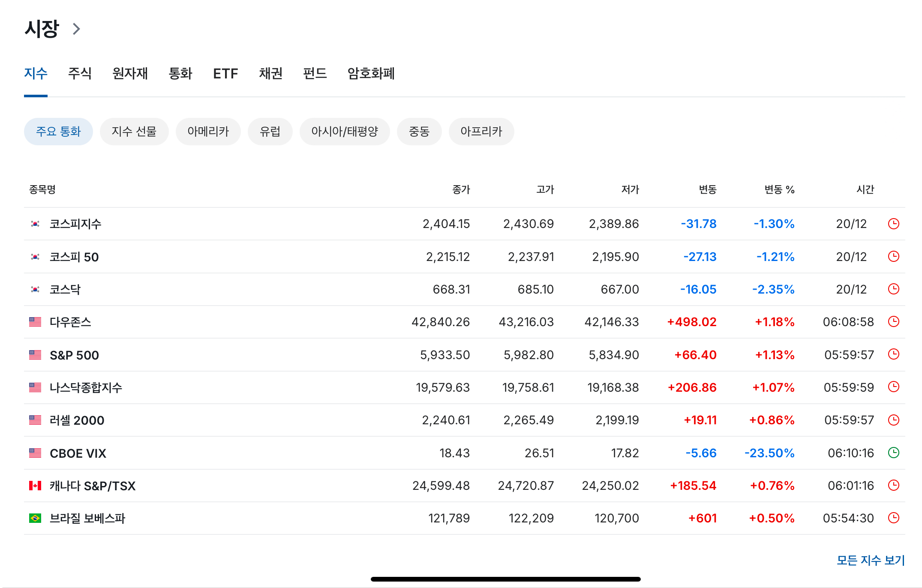The width and height of the screenshot is (922, 588).
Task: Open the 러셀 2000 index link
Action: pyautogui.click(x=77, y=420)
